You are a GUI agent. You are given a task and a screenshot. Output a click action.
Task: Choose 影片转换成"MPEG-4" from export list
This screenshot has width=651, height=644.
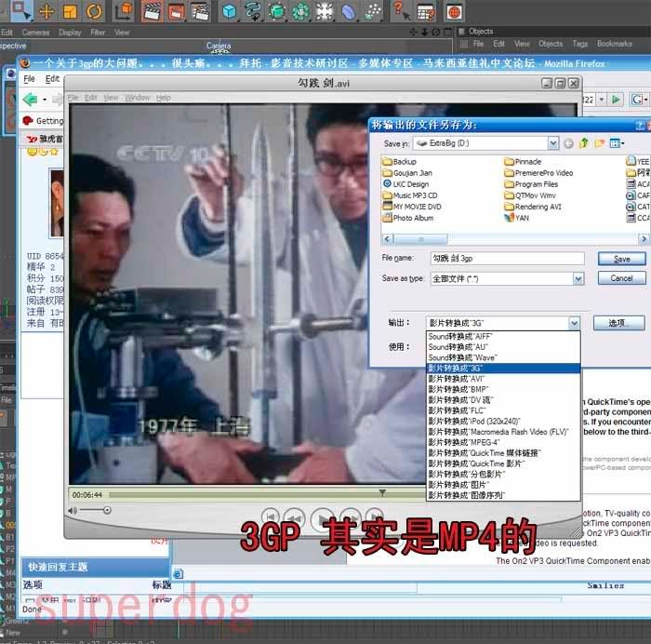click(461, 442)
